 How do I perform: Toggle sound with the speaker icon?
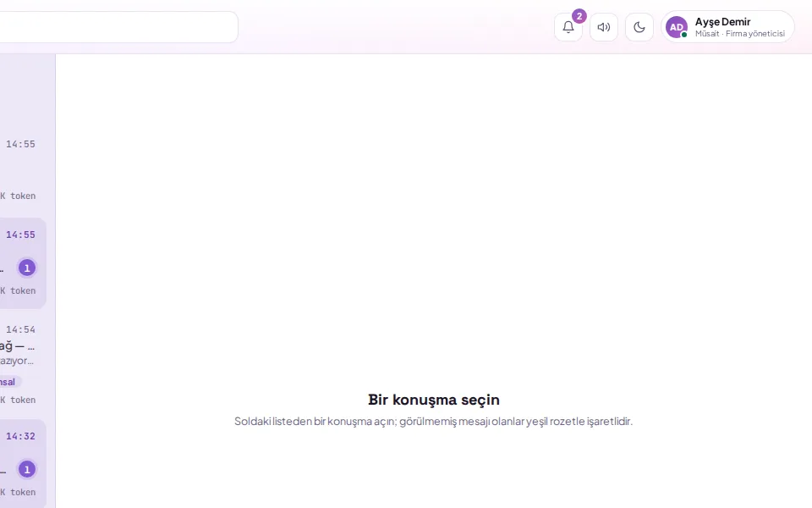coord(604,27)
